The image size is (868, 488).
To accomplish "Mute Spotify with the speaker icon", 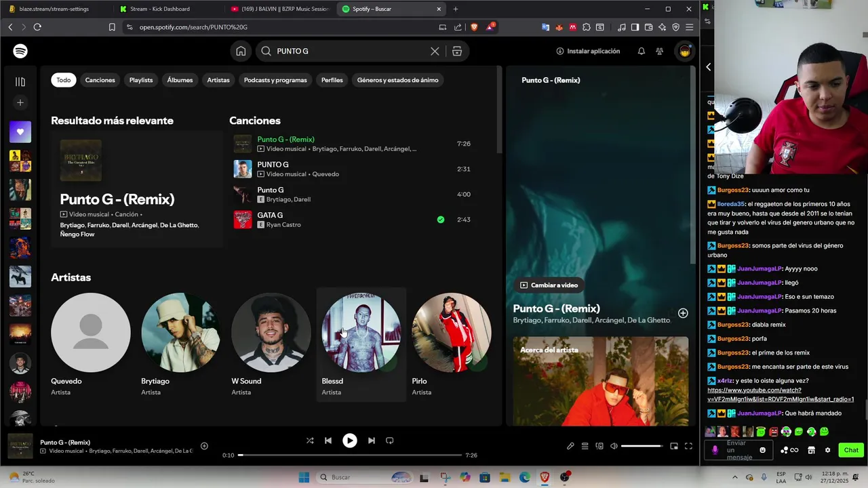I will [x=614, y=446].
